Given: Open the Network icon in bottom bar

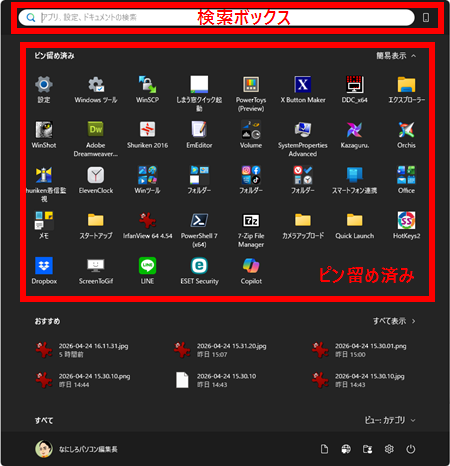Looking at the screenshot, I should click(346, 449).
